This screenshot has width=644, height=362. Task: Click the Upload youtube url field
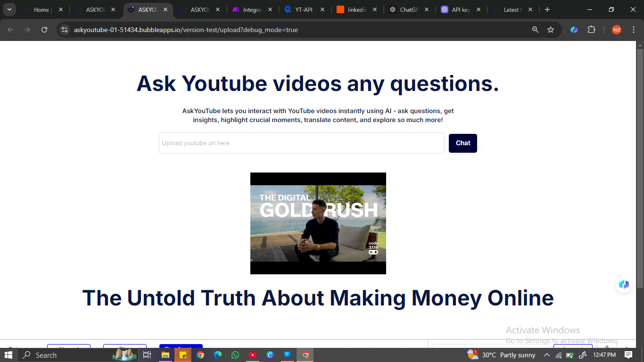[302, 143]
